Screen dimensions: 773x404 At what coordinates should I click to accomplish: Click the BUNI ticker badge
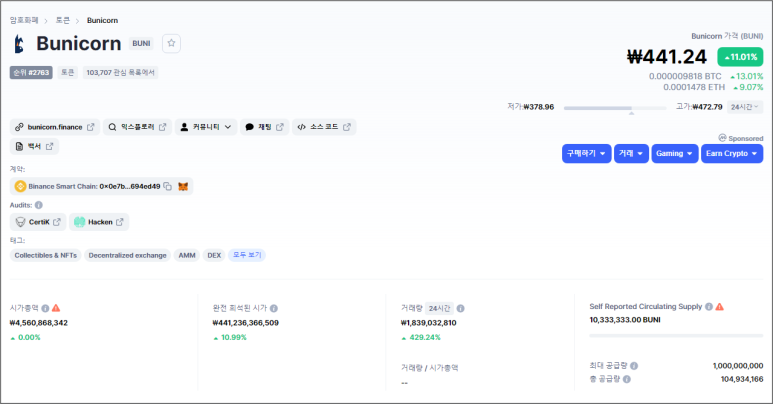141,43
